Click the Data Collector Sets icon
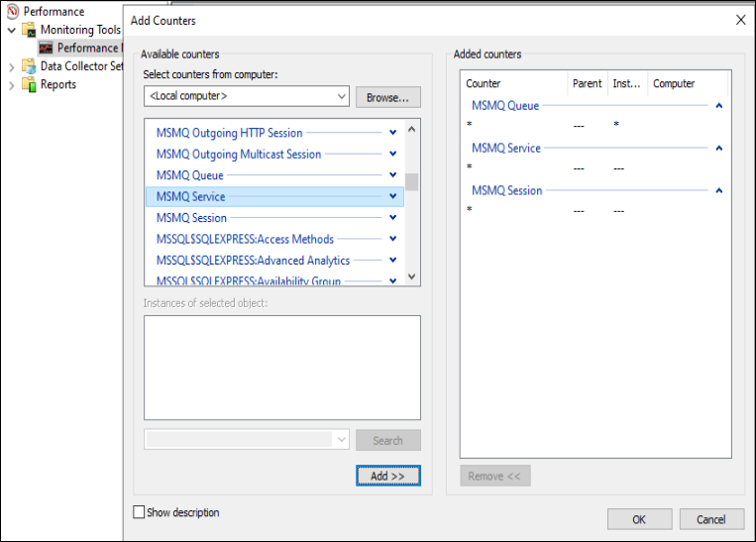The image size is (756, 542). [x=30, y=66]
